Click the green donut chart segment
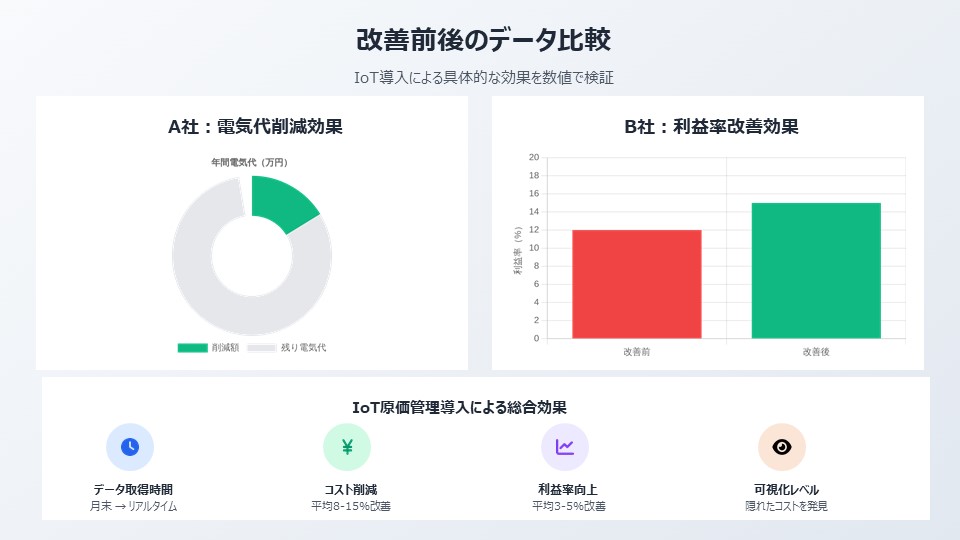The image size is (960, 540). (x=282, y=202)
